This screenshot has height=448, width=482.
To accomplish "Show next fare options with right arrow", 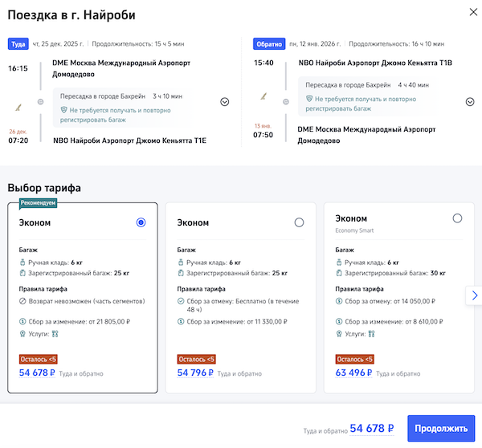I will point(474,295).
